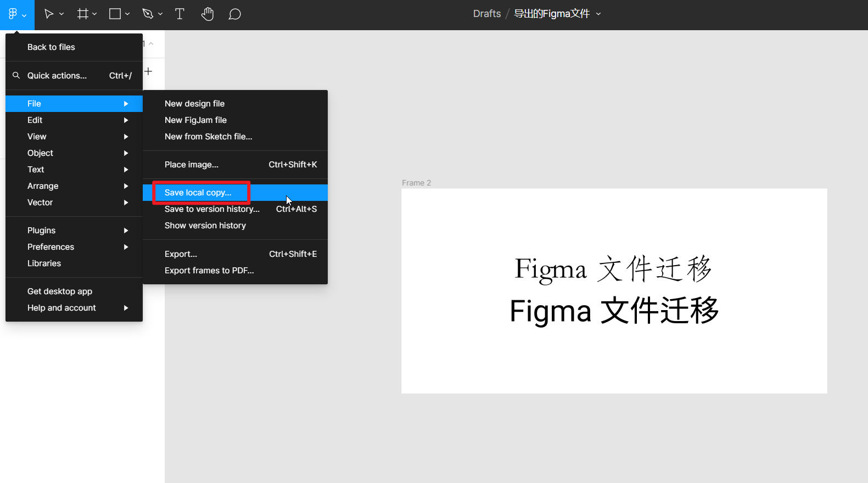Select the Move tool arrow

pyautogui.click(x=49, y=14)
